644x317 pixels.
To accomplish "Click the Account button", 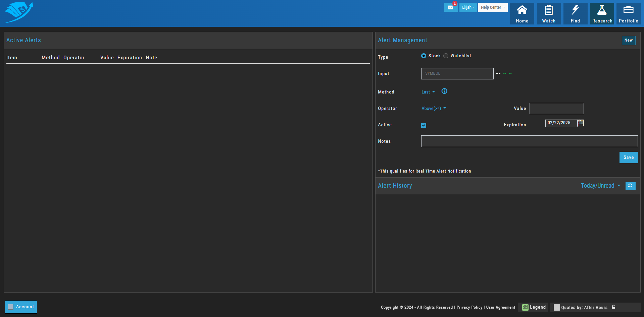I will [x=21, y=307].
